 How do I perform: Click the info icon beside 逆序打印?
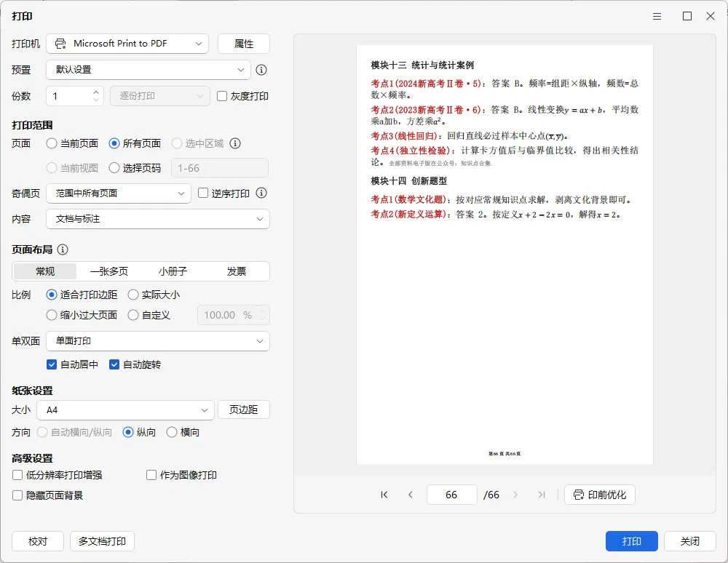pos(261,193)
